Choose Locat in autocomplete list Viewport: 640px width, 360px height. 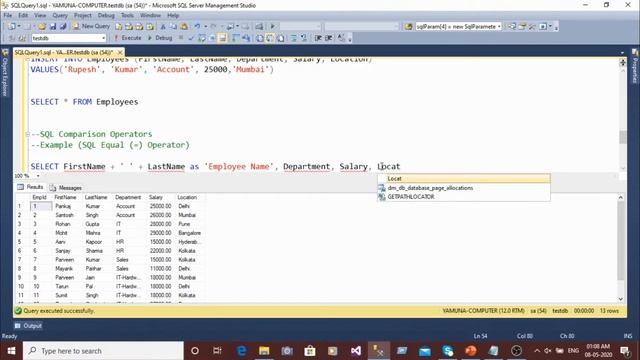click(464, 179)
